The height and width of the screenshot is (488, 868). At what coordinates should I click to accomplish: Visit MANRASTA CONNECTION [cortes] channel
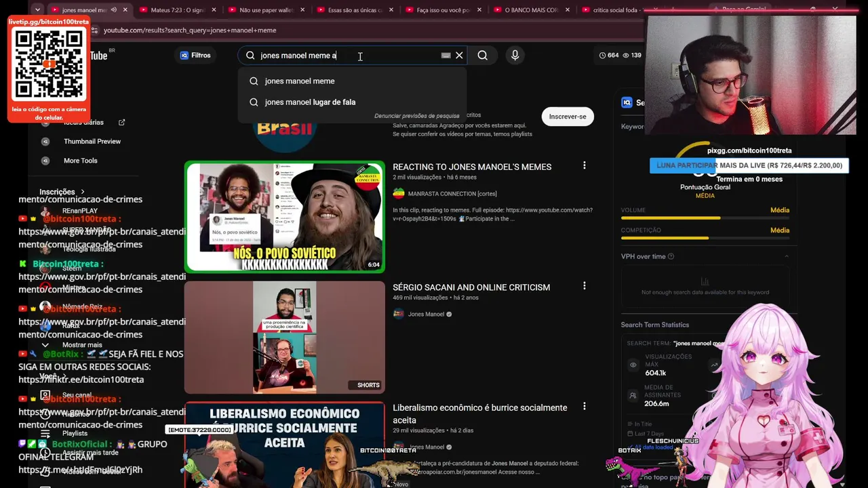[452, 194]
